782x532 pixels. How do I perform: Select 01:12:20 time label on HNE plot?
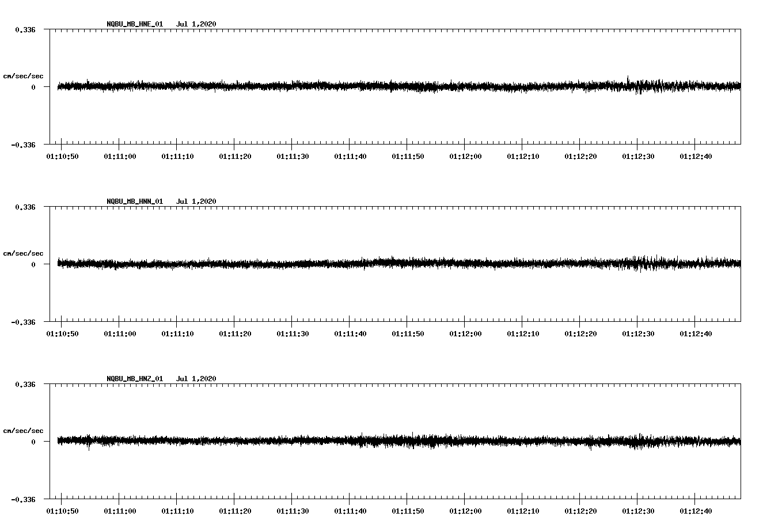click(580, 157)
